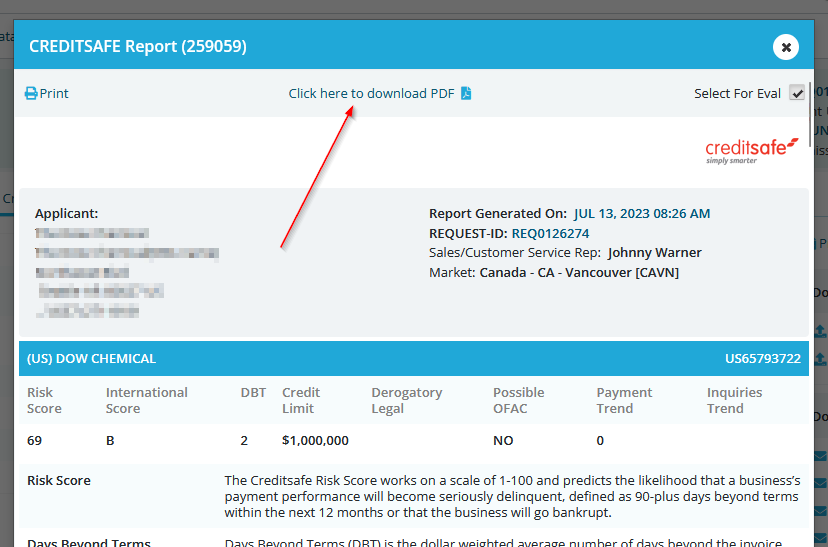Click the REQ0126274 request ID
Viewport: 828px width, 547px height.
(x=550, y=233)
